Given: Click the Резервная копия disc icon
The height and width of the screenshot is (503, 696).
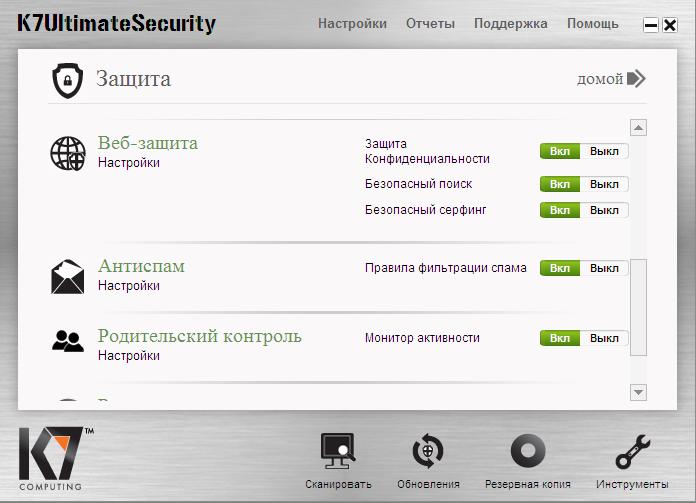Looking at the screenshot, I should pos(528,451).
